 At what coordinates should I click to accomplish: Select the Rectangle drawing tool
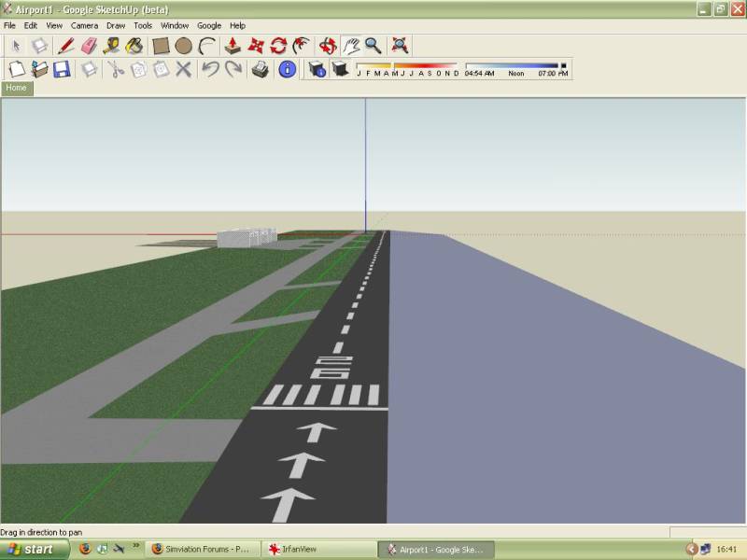(x=161, y=45)
